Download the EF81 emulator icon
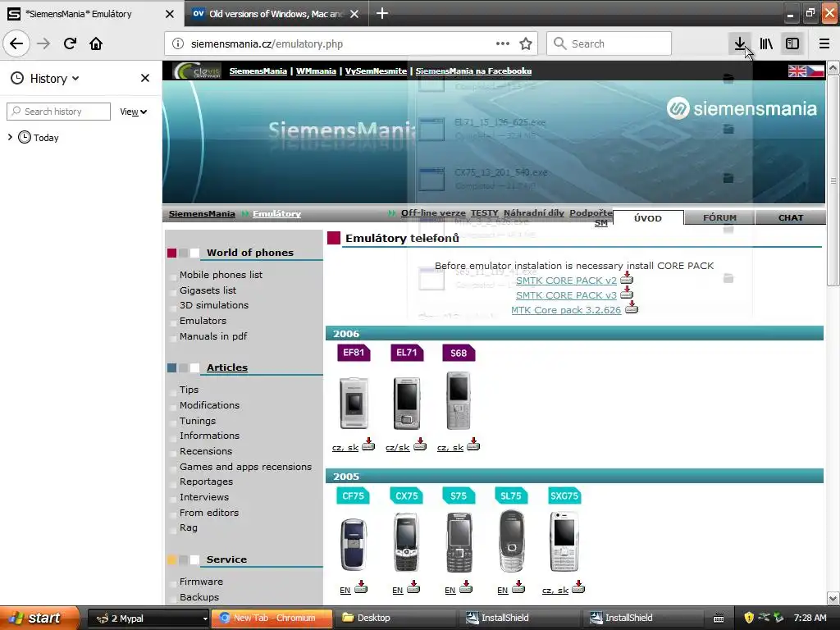This screenshot has width=840, height=630. (x=368, y=445)
